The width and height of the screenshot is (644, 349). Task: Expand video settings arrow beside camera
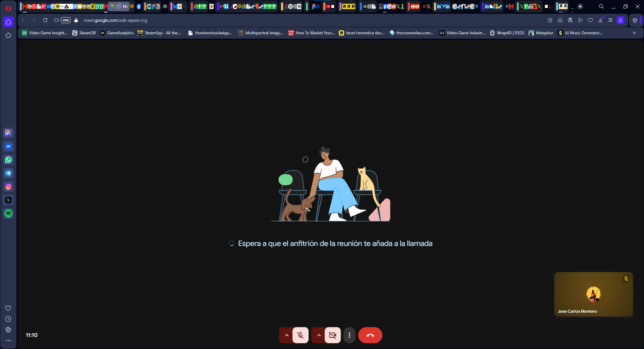[319, 335]
